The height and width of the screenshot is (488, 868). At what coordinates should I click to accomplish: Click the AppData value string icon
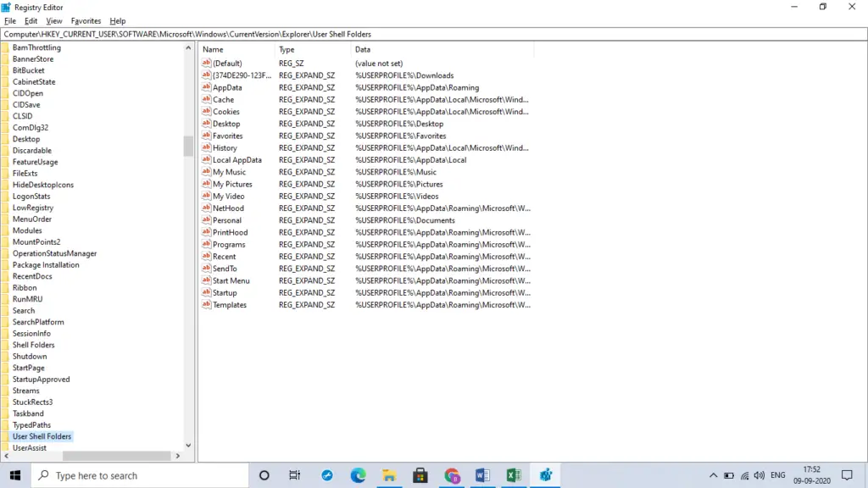click(206, 87)
